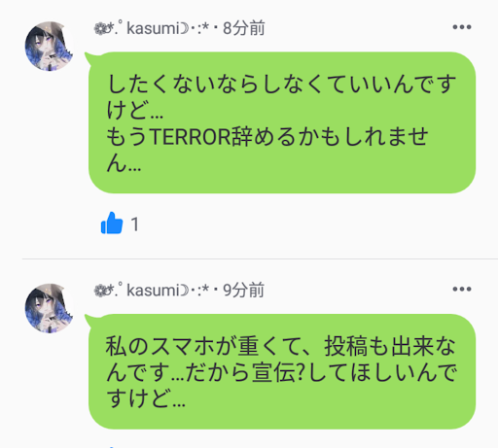Open the three-dot menu on the 8分前 comment

462,27
